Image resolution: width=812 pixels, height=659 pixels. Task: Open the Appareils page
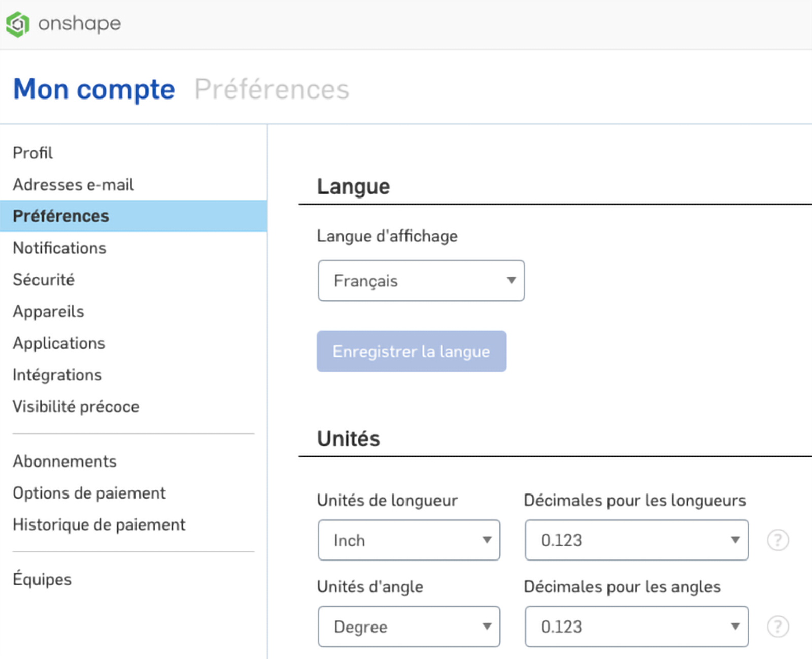(x=49, y=311)
